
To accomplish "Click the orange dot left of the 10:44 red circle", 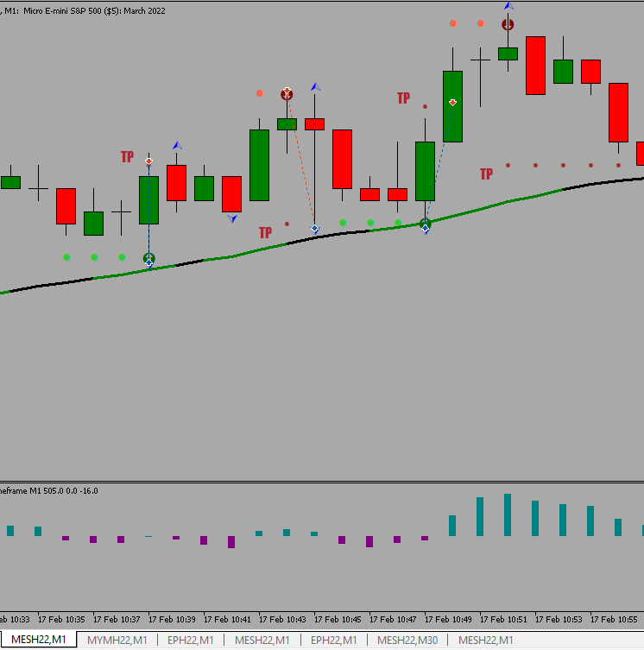I will [x=260, y=93].
